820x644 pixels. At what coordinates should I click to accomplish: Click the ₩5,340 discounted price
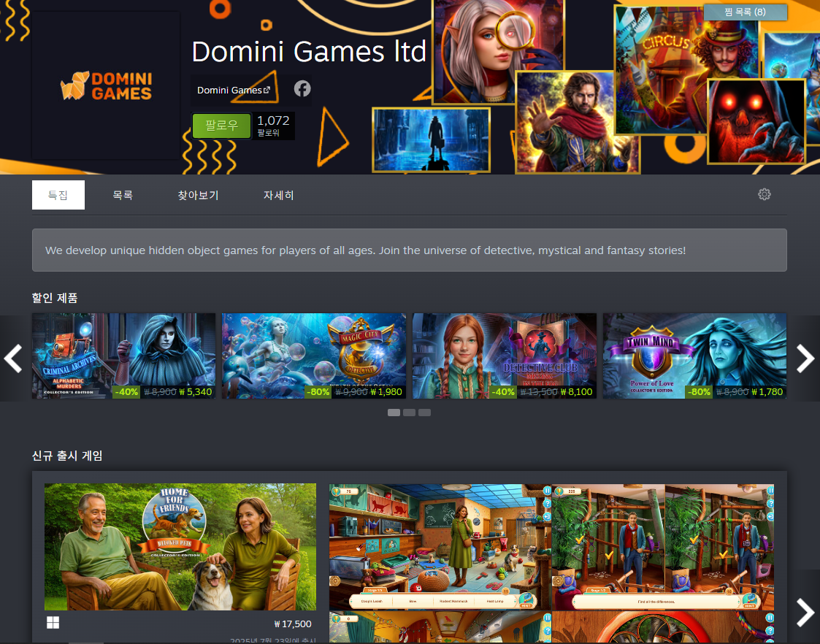pos(196,392)
